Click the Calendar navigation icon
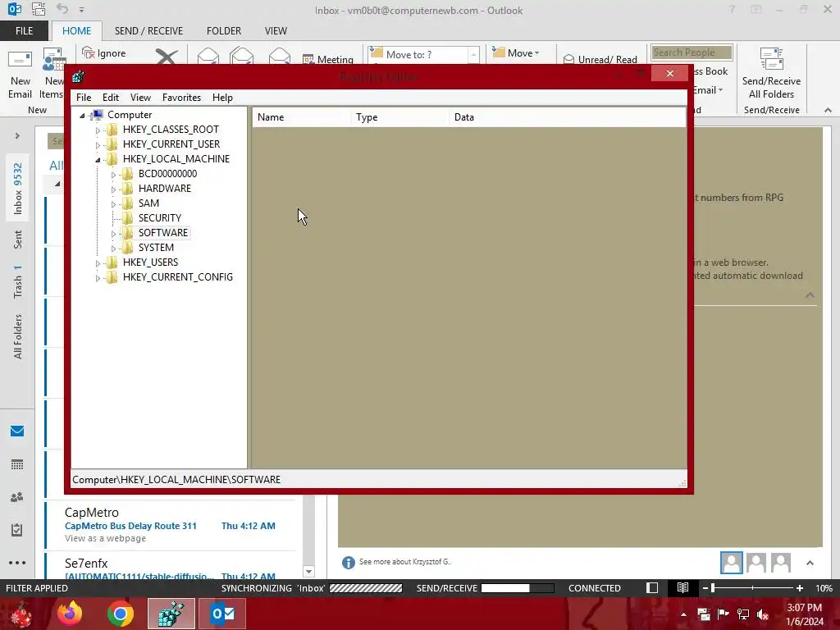 (x=17, y=464)
